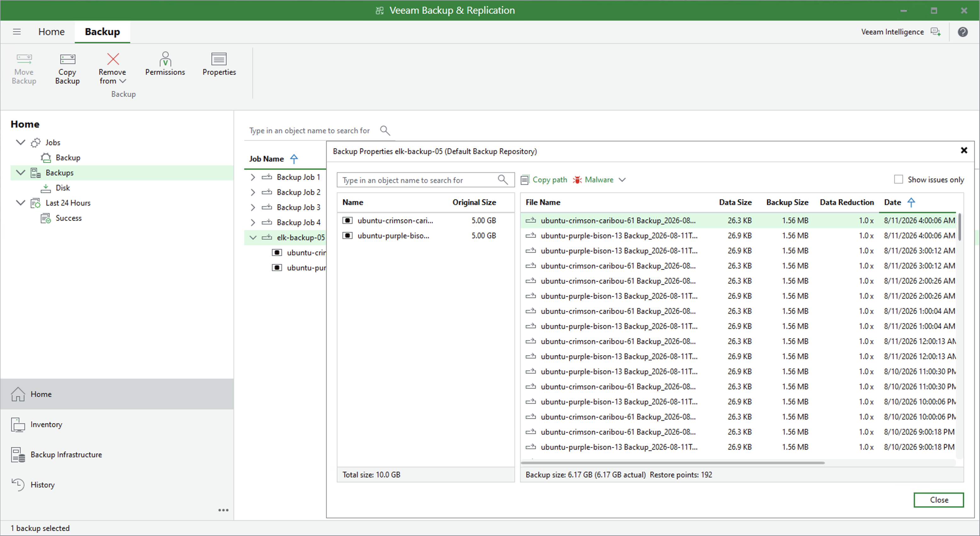
Task: Click the Copy Backup ribbon icon
Action: (67, 59)
